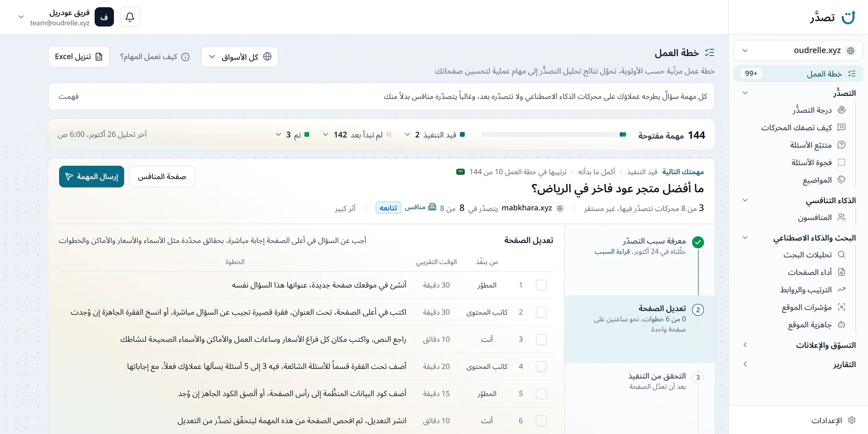The height and width of the screenshot is (434, 868).
Task: Click the الإعدادات gear icon
Action: click(851, 420)
